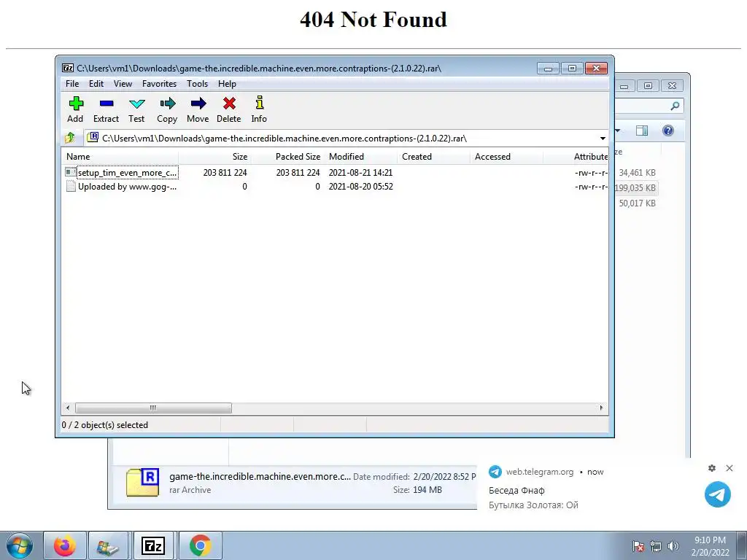Screen dimensions: 747x560
Task: Expand the address path dropdown
Action: (x=603, y=138)
